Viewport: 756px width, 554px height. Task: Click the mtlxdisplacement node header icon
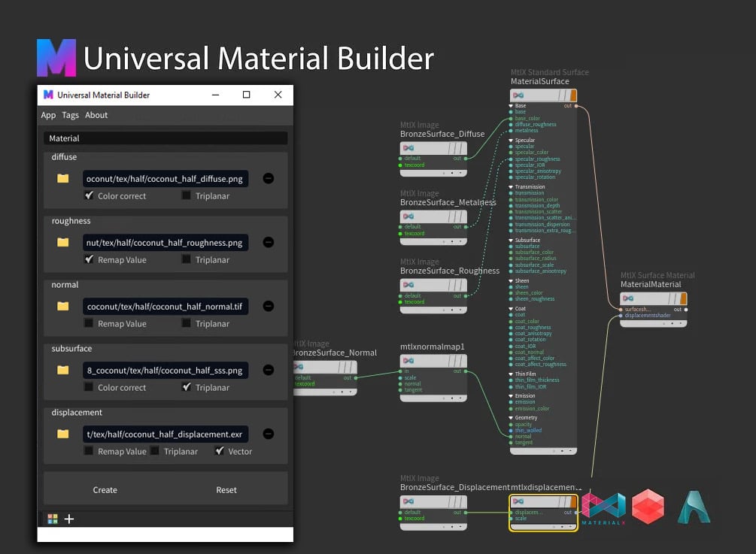click(518, 501)
